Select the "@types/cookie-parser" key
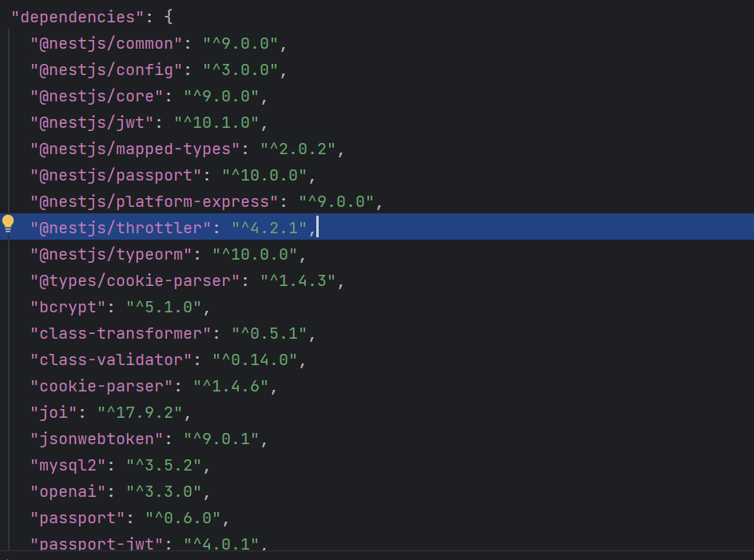The height and width of the screenshot is (560, 754). tap(135, 281)
